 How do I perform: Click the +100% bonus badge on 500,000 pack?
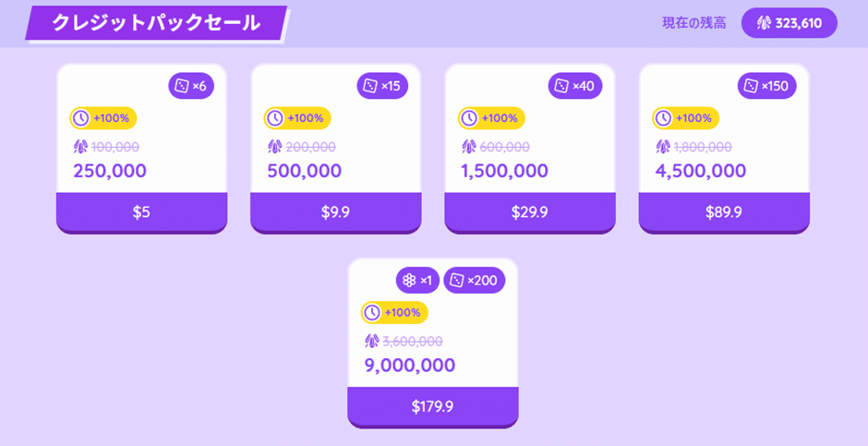[x=297, y=118]
